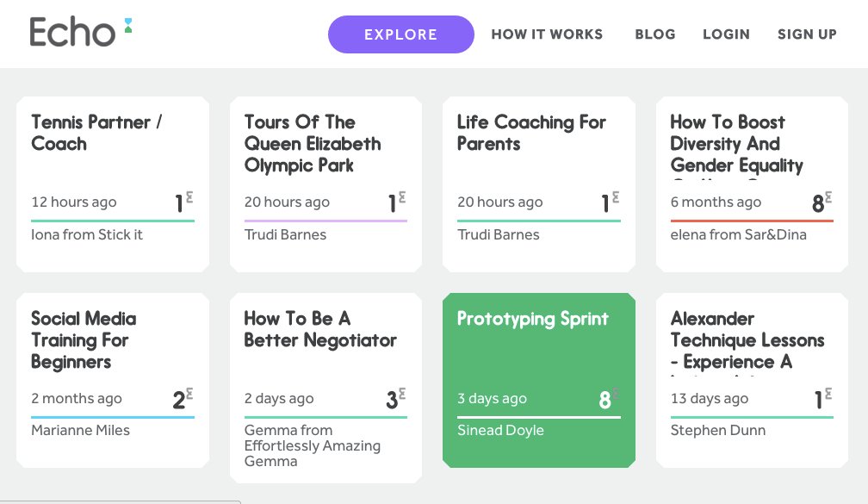Select the green Prototyping Sprint card title
This screenshot has height=504, width=868.
[532, 319]
